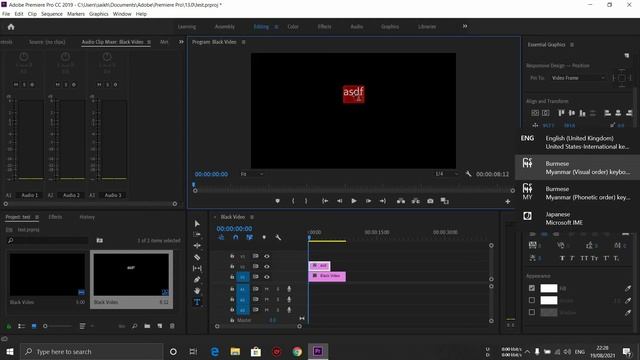Select the Ripple Edit tool
Viewport: 640px width, 360px height.
coord(197,246)
